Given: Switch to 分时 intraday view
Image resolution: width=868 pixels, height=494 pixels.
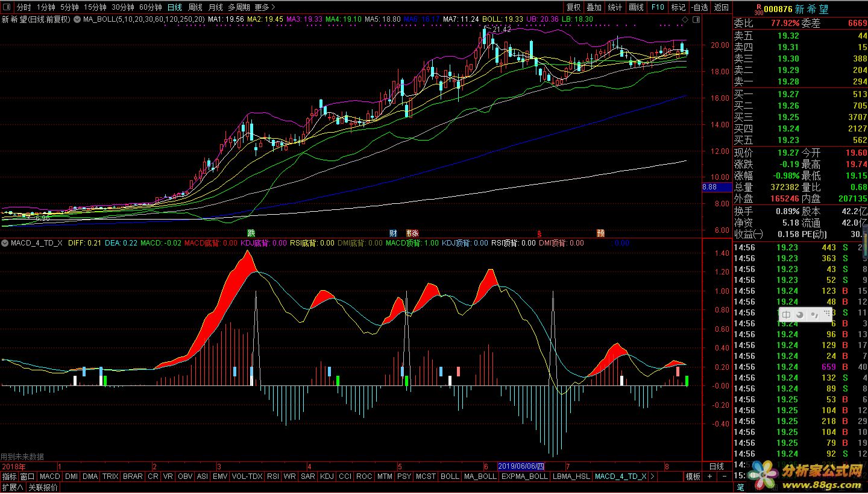Looking at the screenshot, I should pyautogui.click(x=24, y=7).
